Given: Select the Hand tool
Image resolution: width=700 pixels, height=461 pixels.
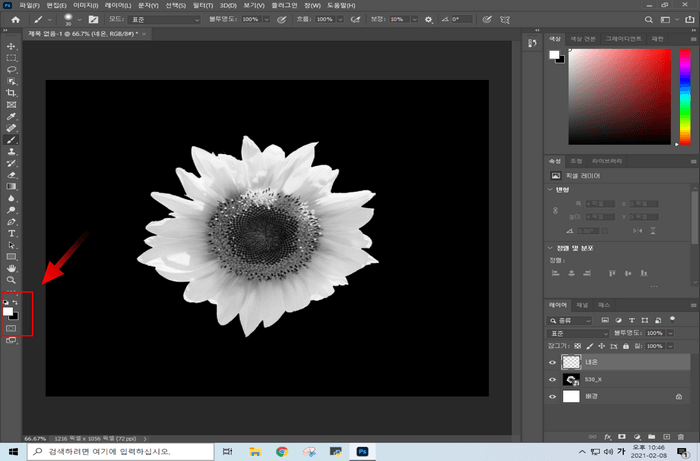Looking at the screenshot, I should click(x=12, y=268).
